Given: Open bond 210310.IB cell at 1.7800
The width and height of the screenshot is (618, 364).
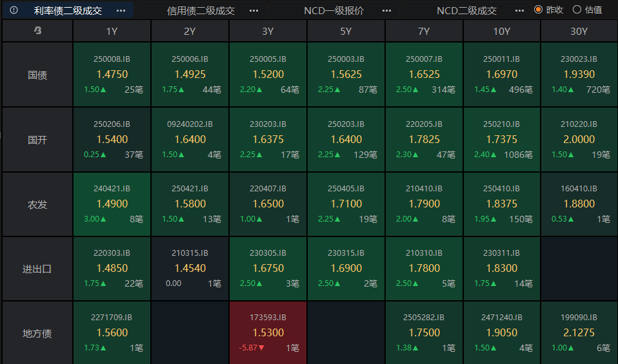Looking at the screenshot, I should [x=424, y=269].
